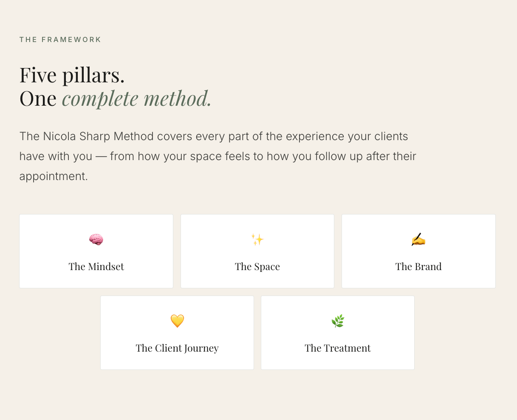Click the sparkles icon above The Space

[x=257, y=240]
